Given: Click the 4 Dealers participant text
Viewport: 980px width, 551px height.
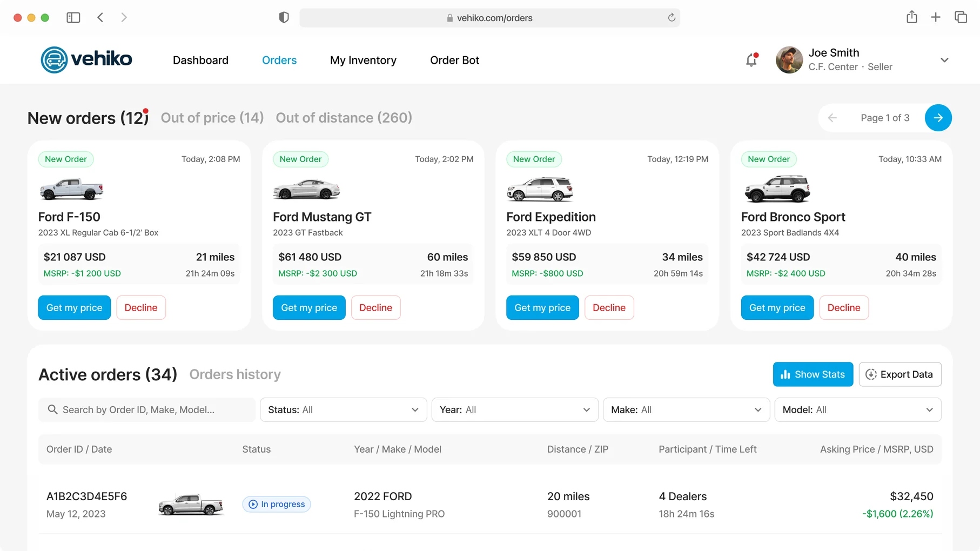Looking at the screenshot, I should (683, 496).
